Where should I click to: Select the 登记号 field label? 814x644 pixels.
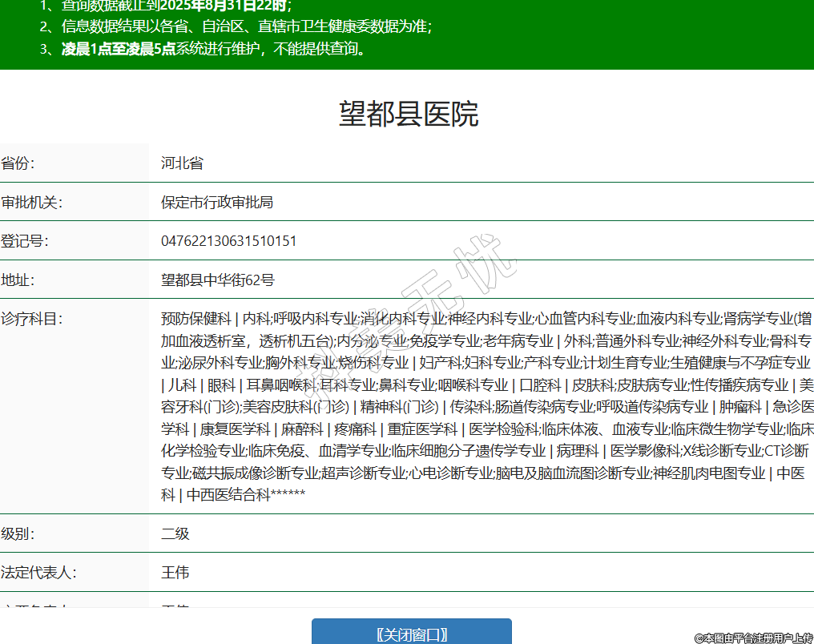pyautogui.click(x=26, y=241)
